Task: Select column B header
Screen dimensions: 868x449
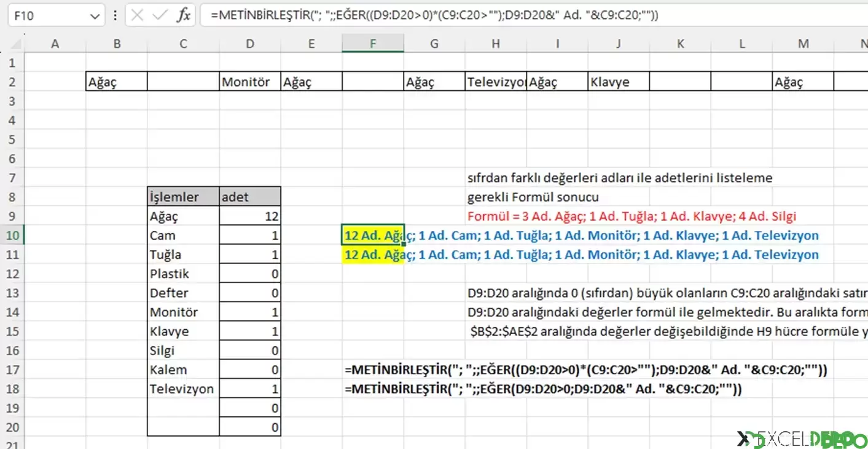Action: [x=117, y=44]
